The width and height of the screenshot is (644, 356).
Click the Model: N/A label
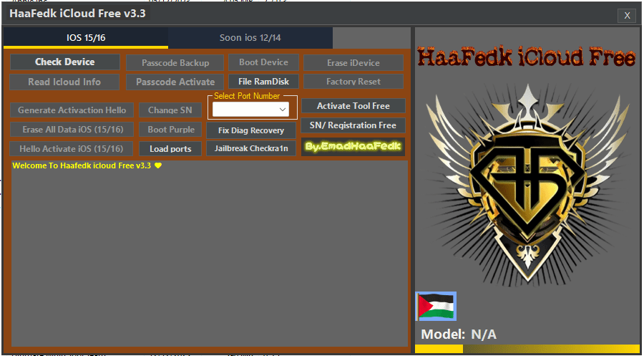(459, 335)
